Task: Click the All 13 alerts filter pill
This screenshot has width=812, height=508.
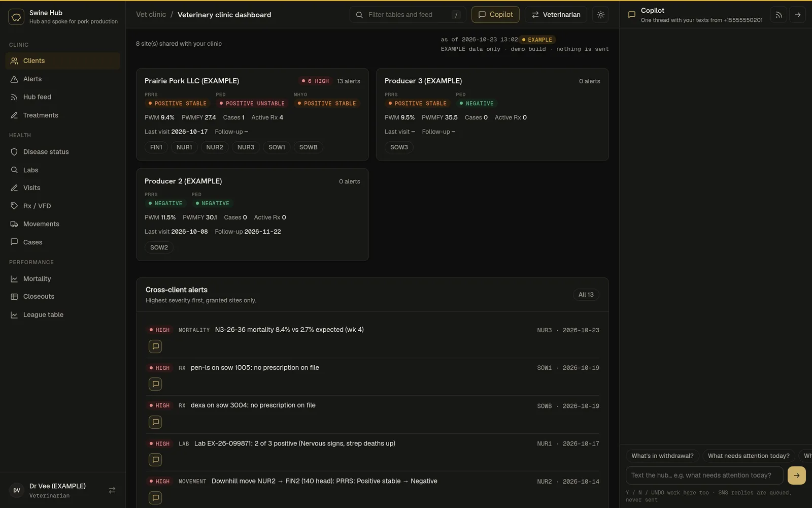Action: tap(586, 295)
